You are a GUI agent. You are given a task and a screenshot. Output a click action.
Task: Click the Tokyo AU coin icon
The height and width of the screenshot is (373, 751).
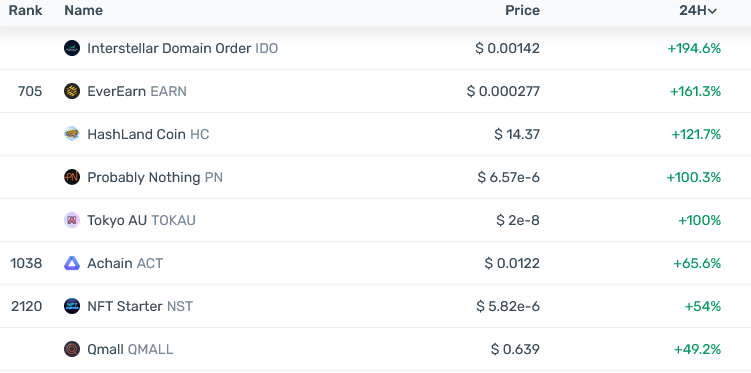point(72,220)
